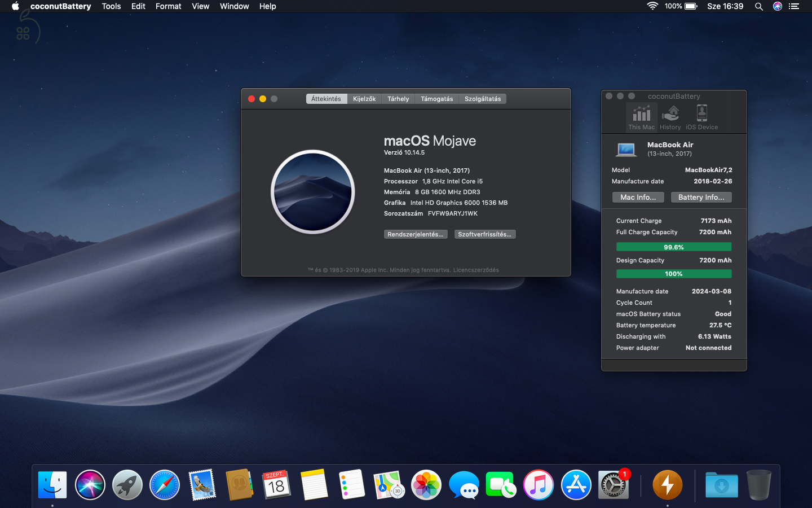Open the View menu

click(200, 6)
